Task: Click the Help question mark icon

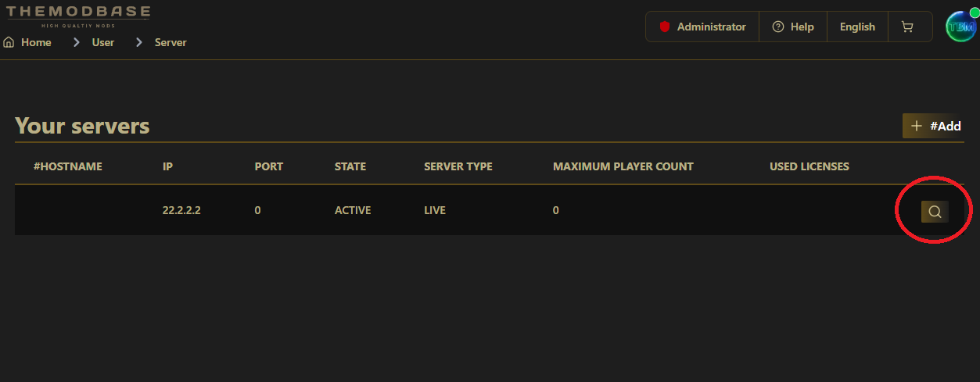Action: (x=777, y=27)
